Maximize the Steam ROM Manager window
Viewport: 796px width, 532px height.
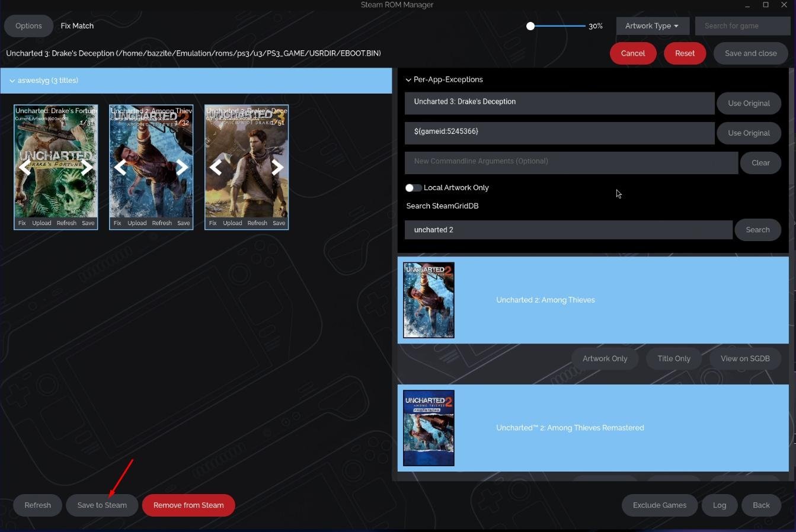point(766,5)
